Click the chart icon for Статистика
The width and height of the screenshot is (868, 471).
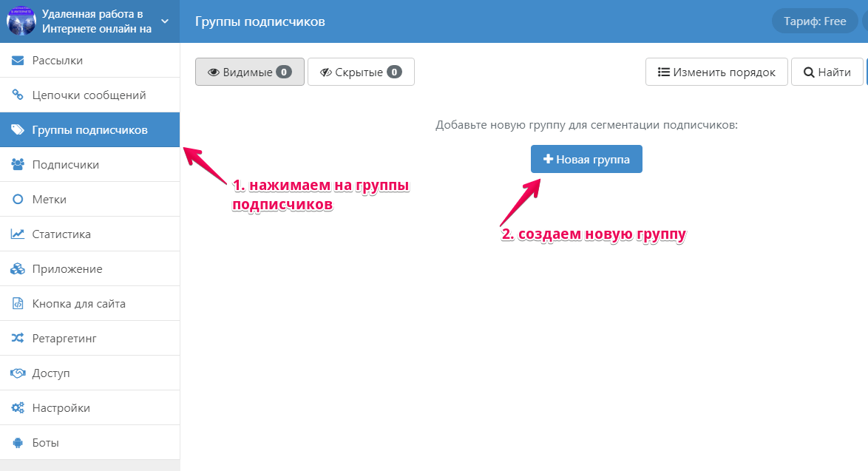18,234
